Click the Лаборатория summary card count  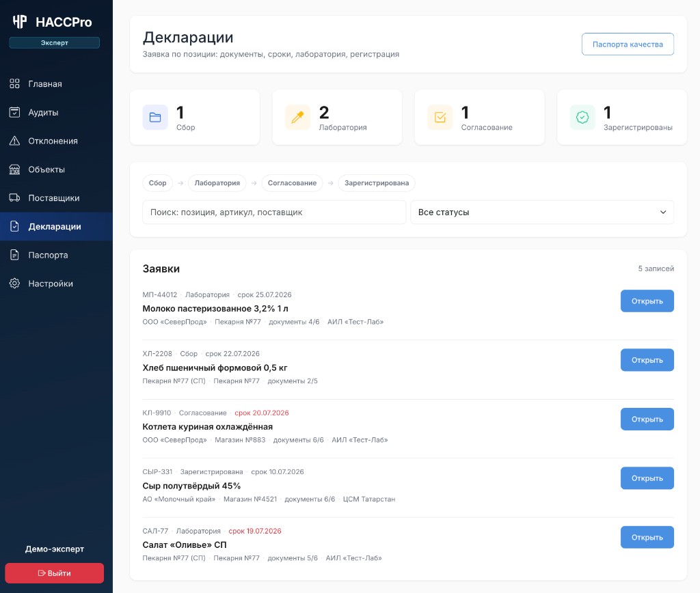pyautogui.click(x=324, y=113)
